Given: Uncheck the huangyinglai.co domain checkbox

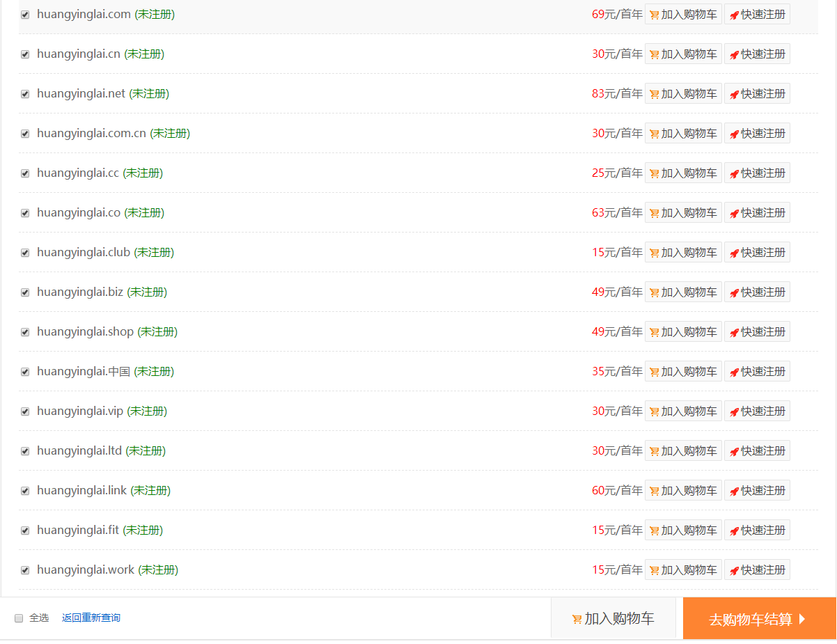Looking at the screenshot, I should tap(25, 213).
